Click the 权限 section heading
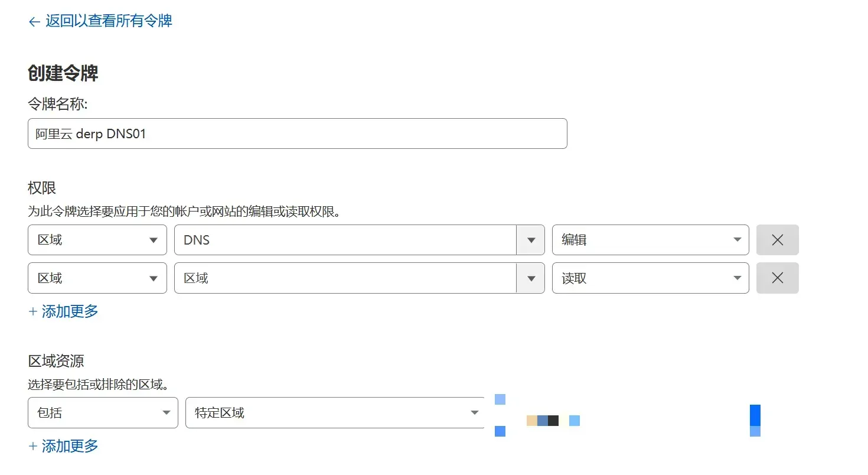868x475 pixels. click(42, 188)
